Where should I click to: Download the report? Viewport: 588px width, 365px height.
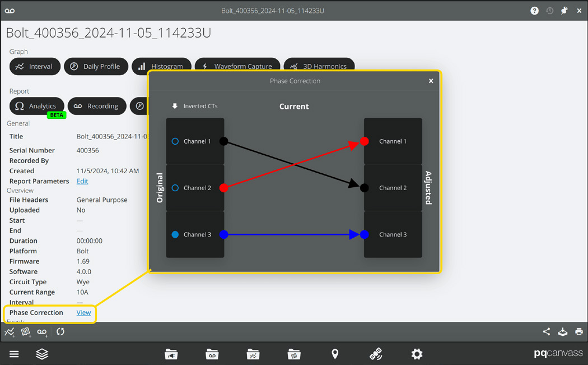(x=563, y=331)
